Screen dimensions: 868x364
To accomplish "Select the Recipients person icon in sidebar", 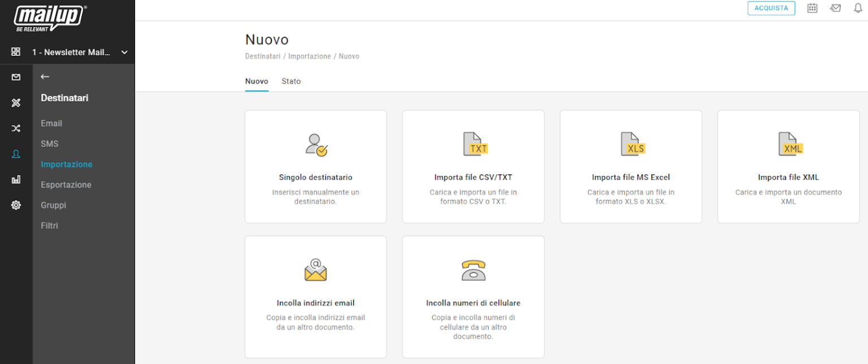I will pos(16,154).
